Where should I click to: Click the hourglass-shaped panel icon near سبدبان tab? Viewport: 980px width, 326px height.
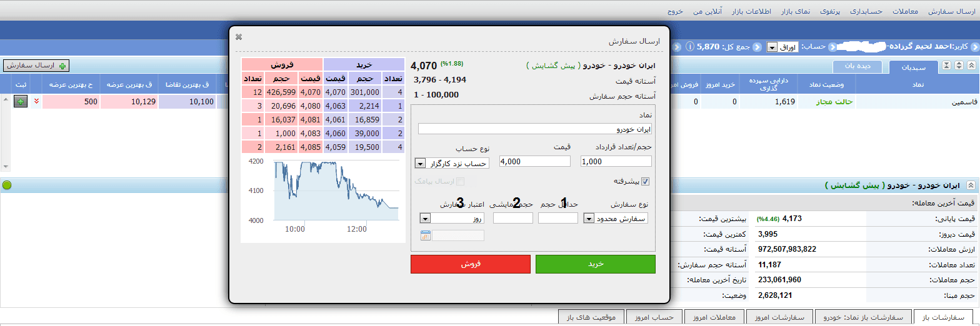click(x=946, y=66)
